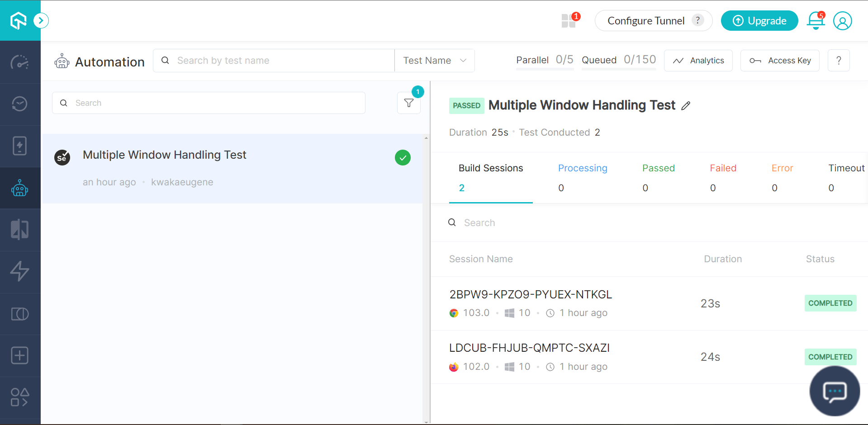The image size is (868, 425).
Task: Click the apps grid icon in top bar
Action: pos(569,21)
